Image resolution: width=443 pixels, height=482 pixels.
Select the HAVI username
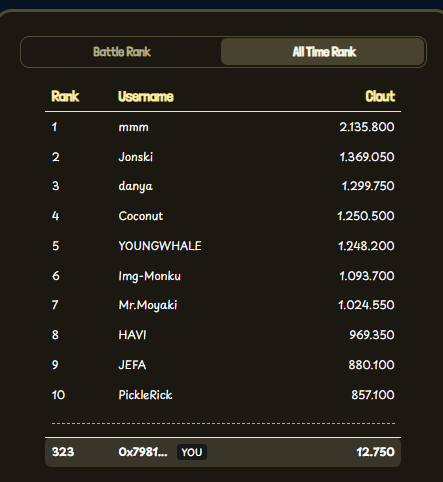point(132,335)
